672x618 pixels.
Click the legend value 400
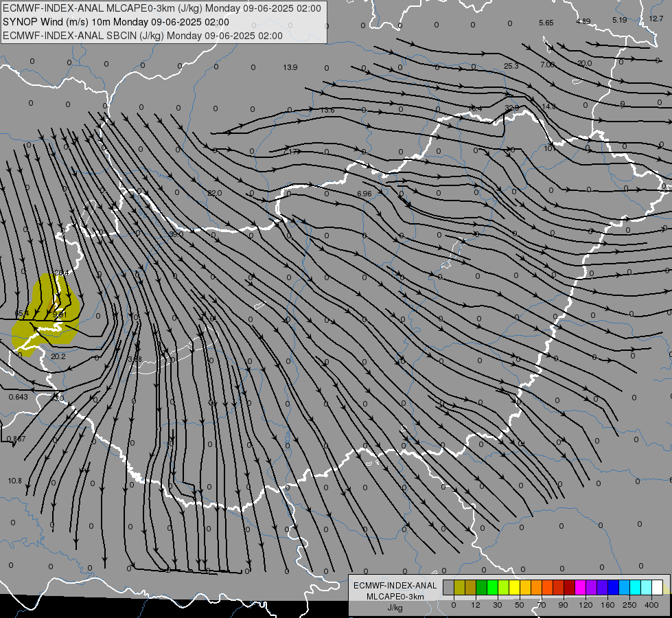coord(651,605)
